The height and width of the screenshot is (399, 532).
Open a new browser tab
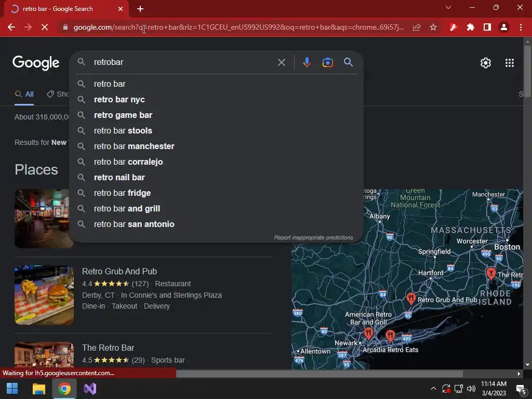coord(140,9)
